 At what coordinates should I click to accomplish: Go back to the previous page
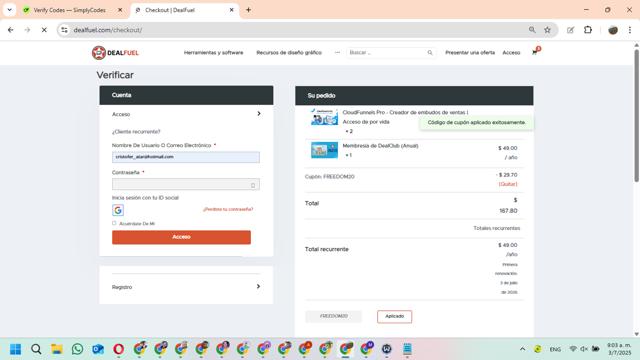[x=11, y=30]
